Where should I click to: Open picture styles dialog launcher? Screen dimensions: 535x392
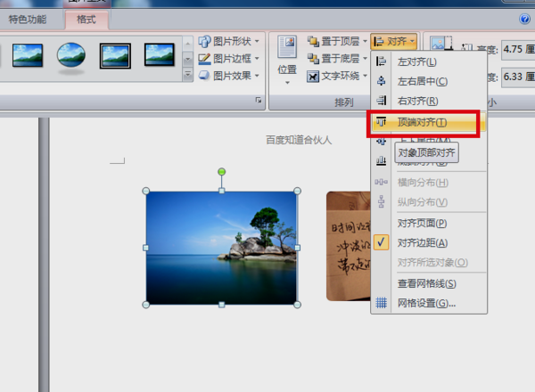[x=259, y=100]
